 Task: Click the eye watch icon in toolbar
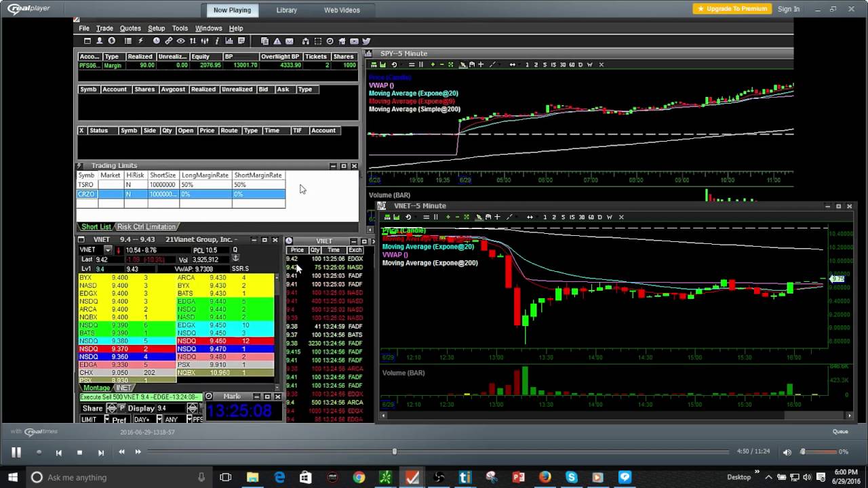pos(180,41)
